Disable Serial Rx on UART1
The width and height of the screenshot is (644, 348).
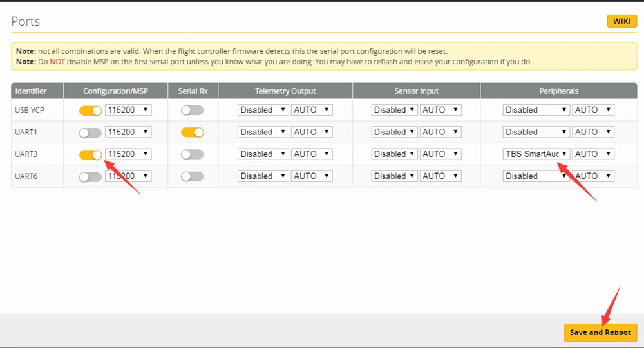[192, 133]
